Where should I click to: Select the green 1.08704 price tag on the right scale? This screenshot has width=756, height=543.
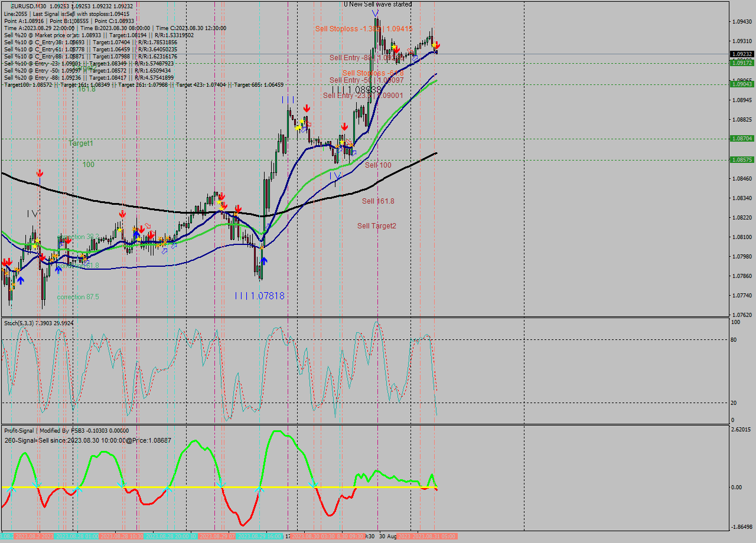[742, 138]
